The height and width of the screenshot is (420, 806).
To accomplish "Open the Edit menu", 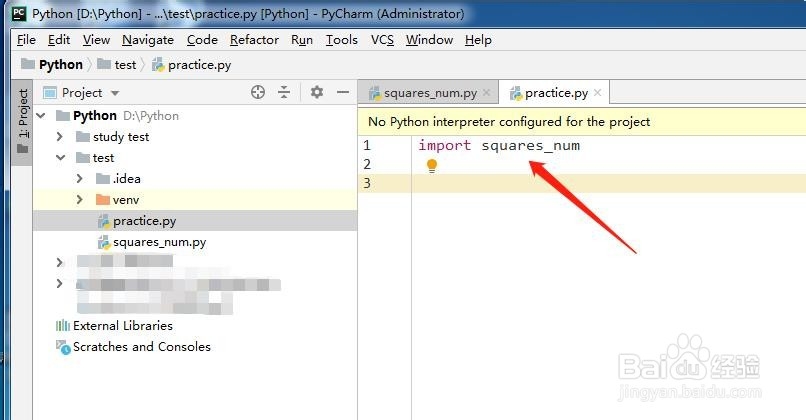I will click(59, 40).
